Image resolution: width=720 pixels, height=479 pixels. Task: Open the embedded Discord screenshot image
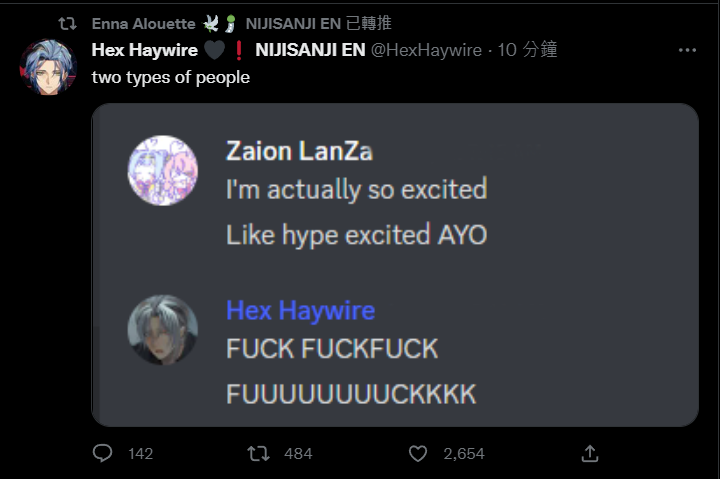[x=395, y=265]
